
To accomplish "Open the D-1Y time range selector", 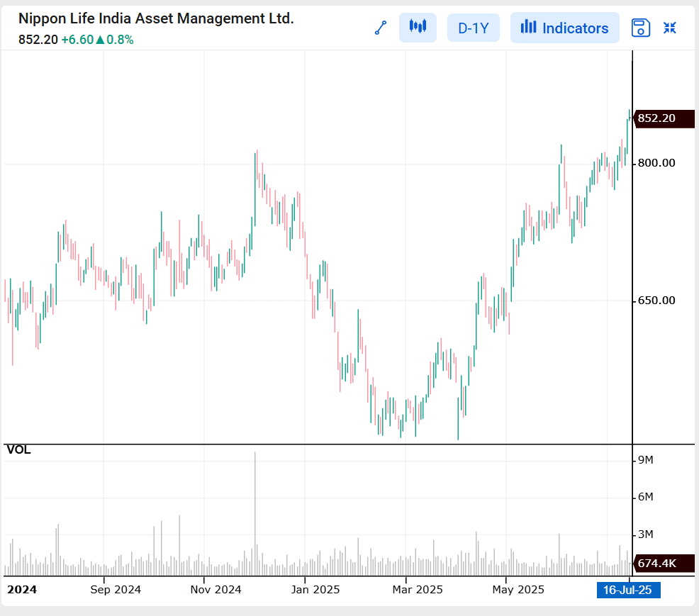I will pos(474,28).
